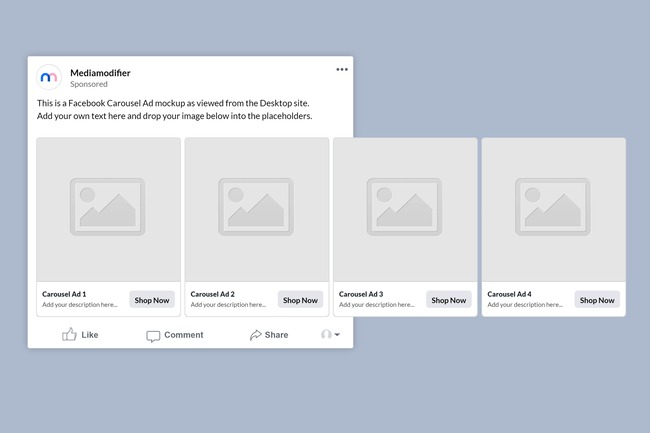The width and height of the screenshot is (650, 433).
Task: Click the Mediamodifier profile logo icon
Action: click(x=49, y=78)
